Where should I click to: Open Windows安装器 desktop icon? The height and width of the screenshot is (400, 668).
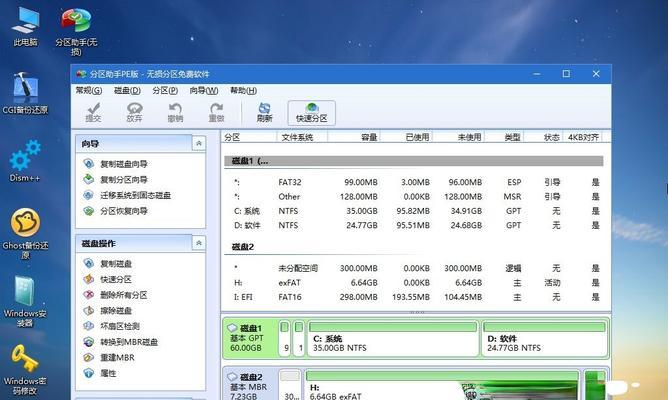click(x=25, y=302)
